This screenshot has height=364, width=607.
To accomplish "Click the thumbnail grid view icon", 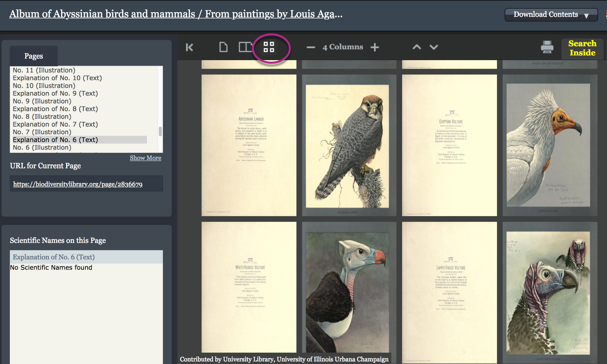I will coord(269,47).
